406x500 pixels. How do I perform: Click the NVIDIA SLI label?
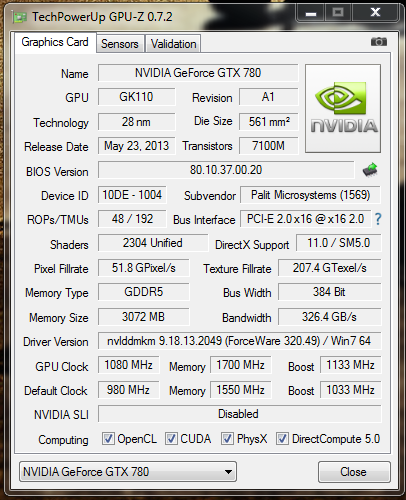coord(61,415)
